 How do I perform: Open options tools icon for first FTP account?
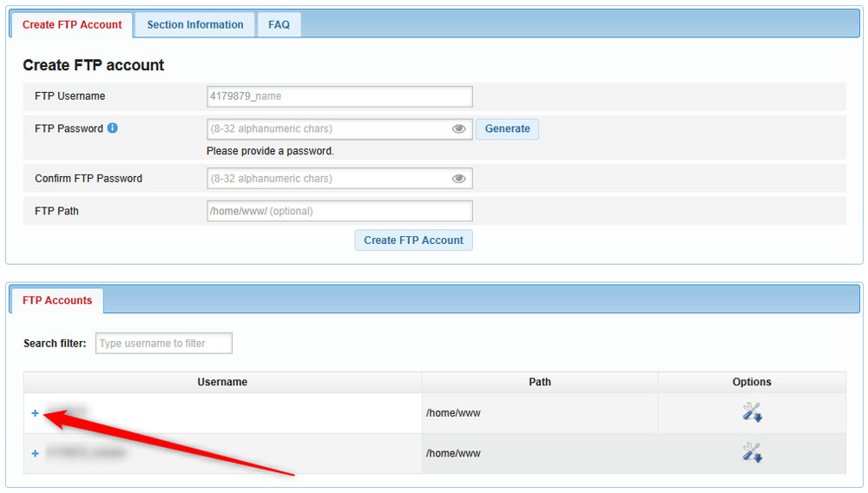click(753, 412)
